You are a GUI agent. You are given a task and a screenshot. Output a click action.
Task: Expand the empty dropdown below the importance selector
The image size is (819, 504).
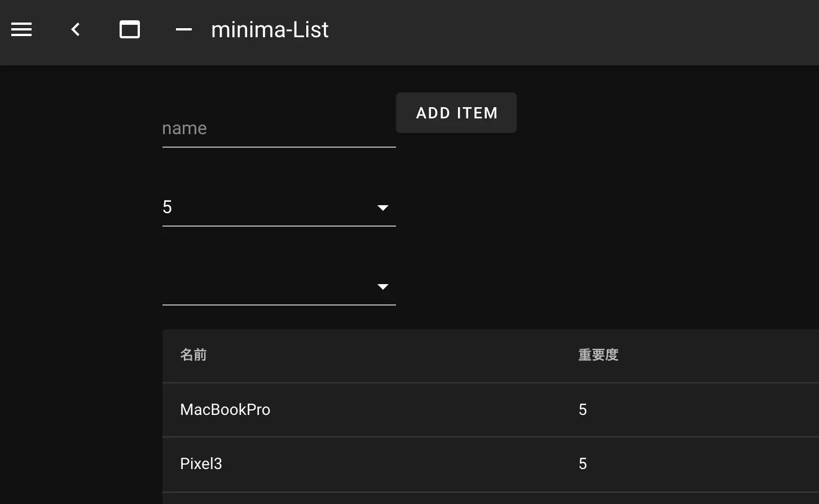pyautogui.click(x=279, y=286)
